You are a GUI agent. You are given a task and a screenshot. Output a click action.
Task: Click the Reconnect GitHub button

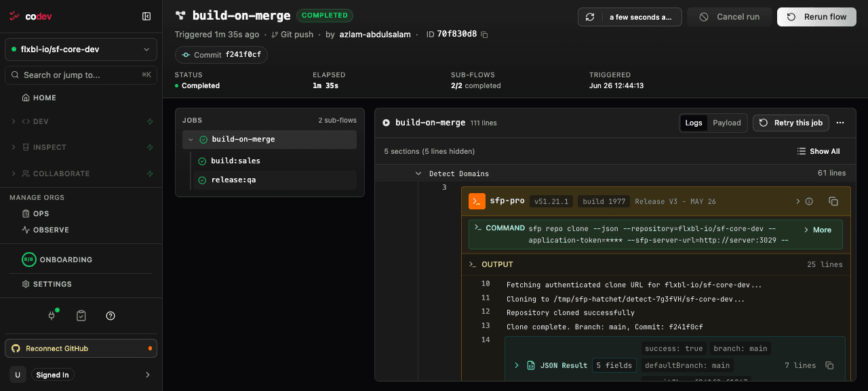(81, 348)
